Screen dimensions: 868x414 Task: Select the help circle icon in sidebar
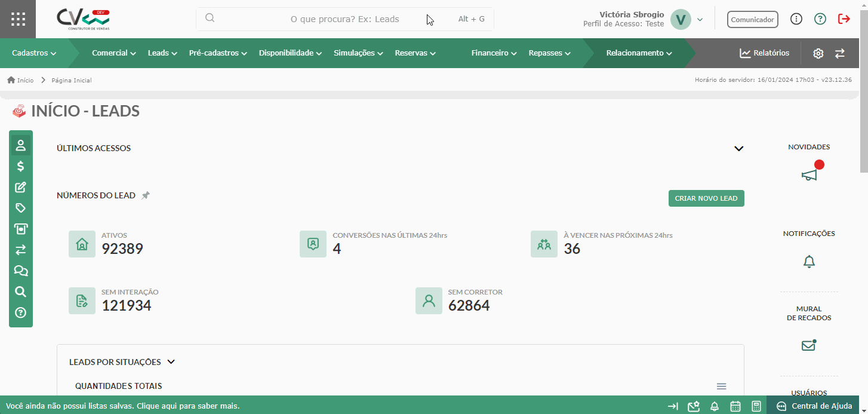tap(21, 312)
